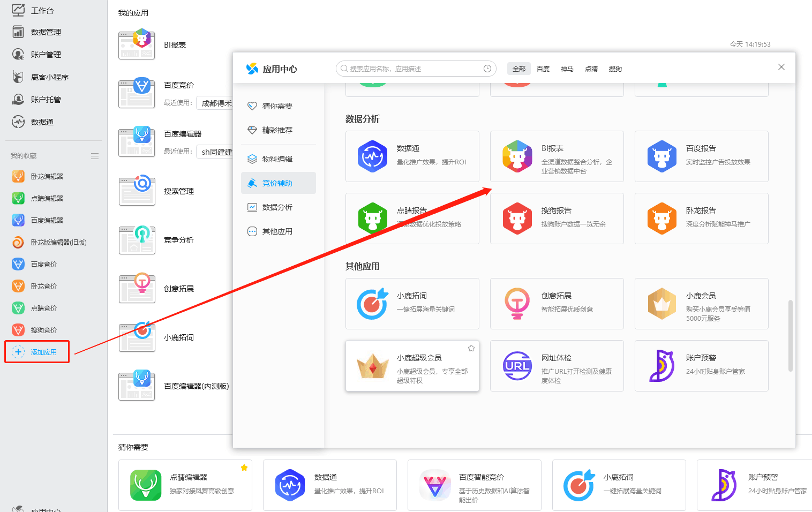Select the 百度 filter tab
812x512 pixels.
(543, 69)
